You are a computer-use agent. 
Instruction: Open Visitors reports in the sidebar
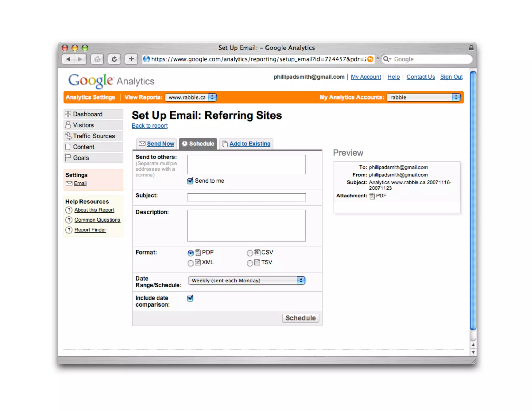tap(93, 125)
